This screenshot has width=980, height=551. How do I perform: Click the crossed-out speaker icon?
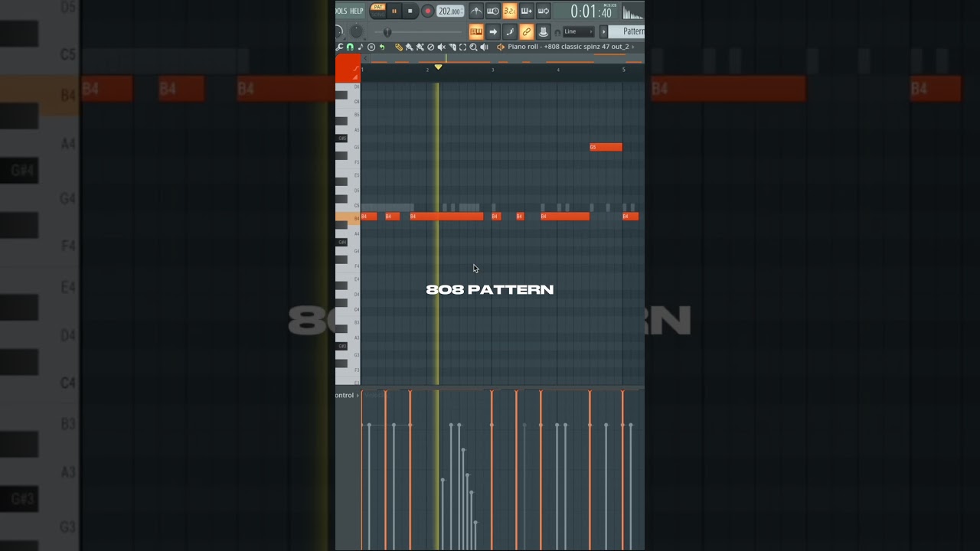[x=442, y=47]
